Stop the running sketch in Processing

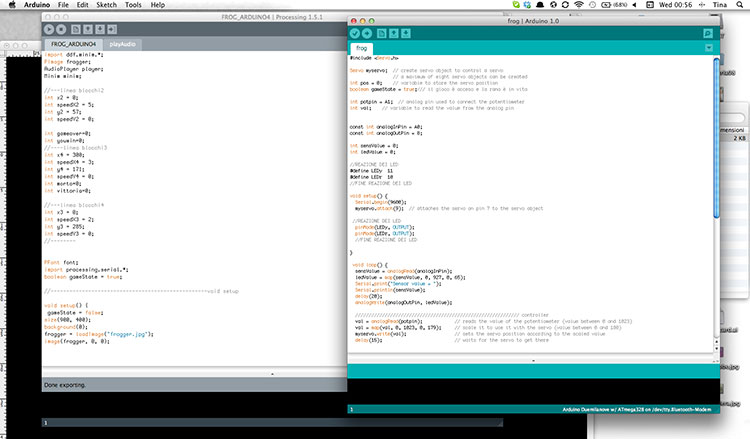[61, 29]
